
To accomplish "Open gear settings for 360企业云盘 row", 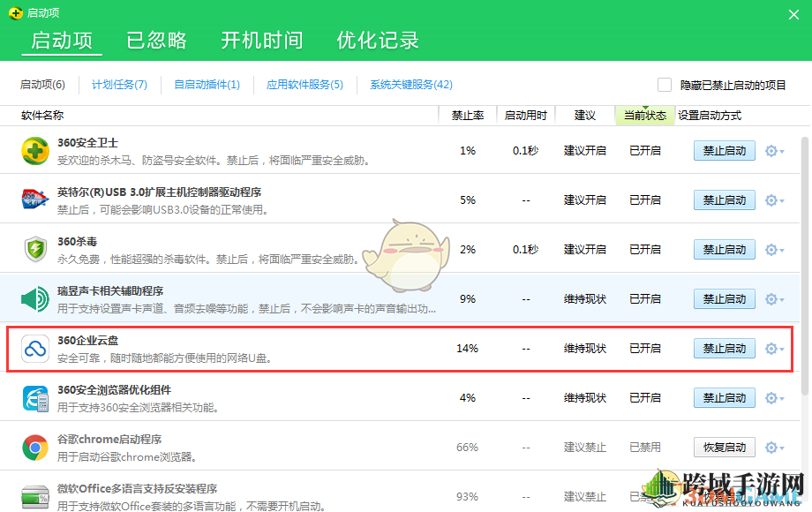I will [x=774, y=349].
